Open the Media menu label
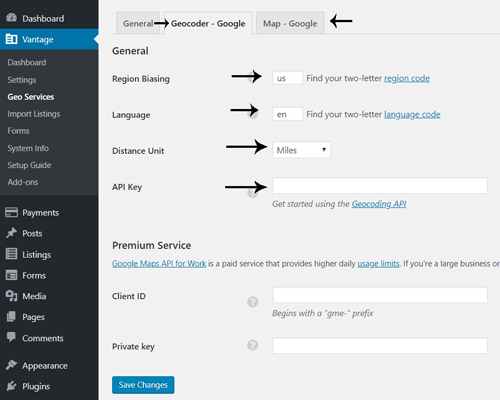Viewport: 500px width, 400px height. (x=34, y=296)
